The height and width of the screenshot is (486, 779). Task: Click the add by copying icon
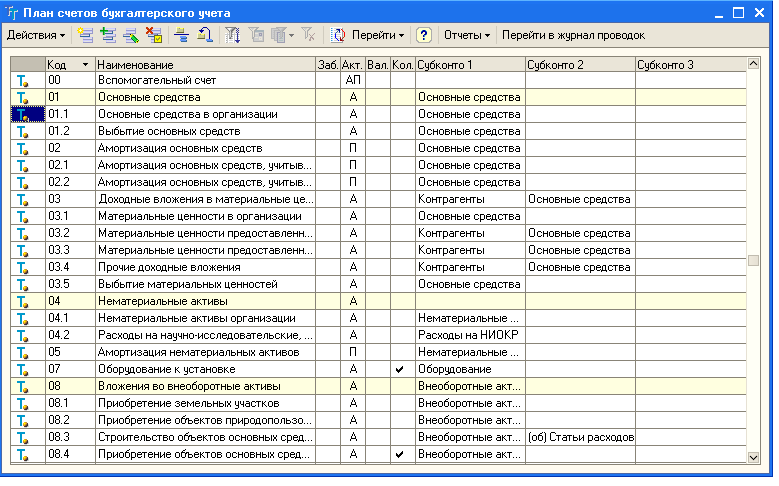(108, 35)
